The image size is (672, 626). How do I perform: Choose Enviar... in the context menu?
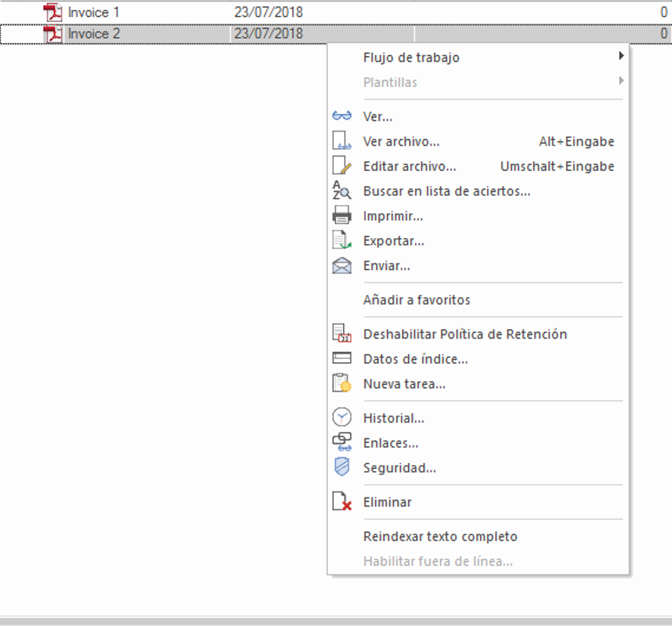pos(478,265)
